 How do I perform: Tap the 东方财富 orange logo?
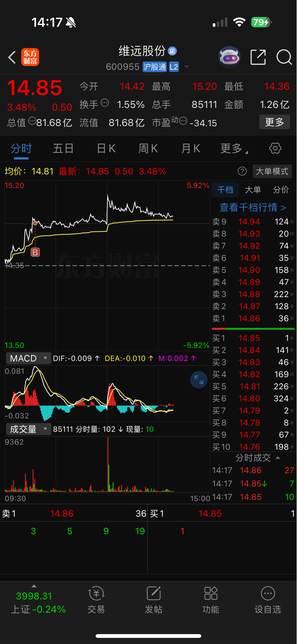tap(30, 57)
